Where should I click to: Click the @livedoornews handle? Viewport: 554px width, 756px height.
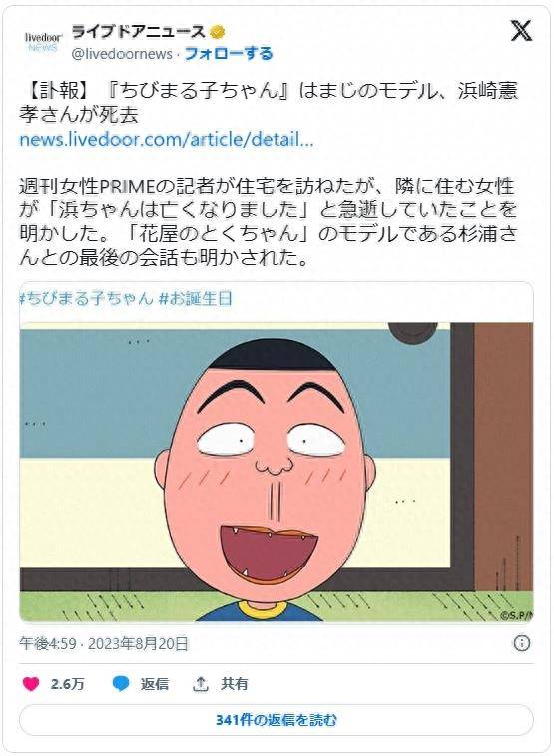coord(122,54)
